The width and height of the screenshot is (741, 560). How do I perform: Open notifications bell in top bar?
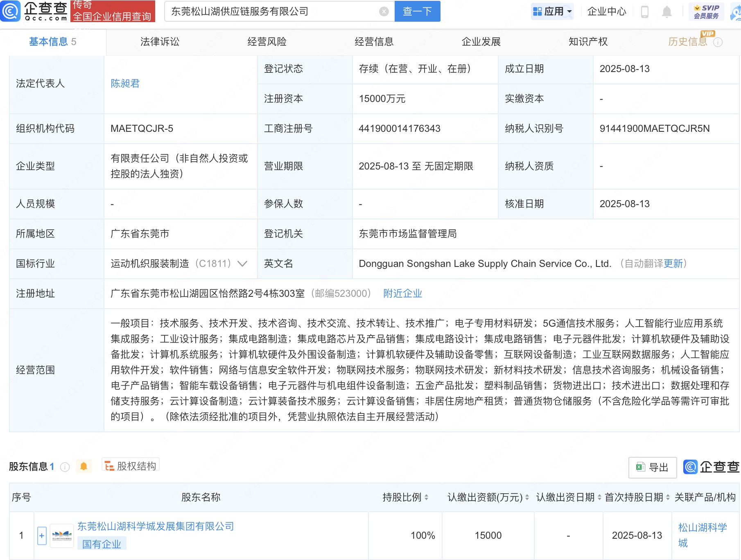click(666, 11)
